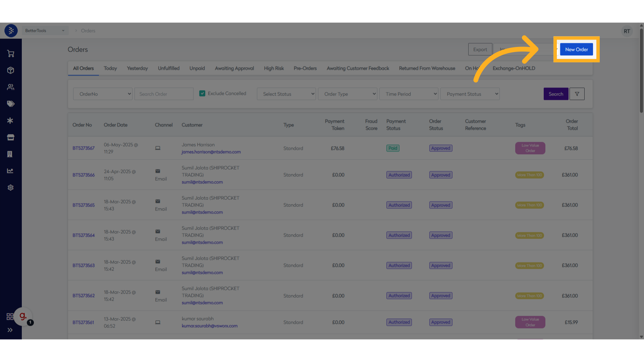Click the New Order button
The image size is (644, 362).
coord(576,49)
